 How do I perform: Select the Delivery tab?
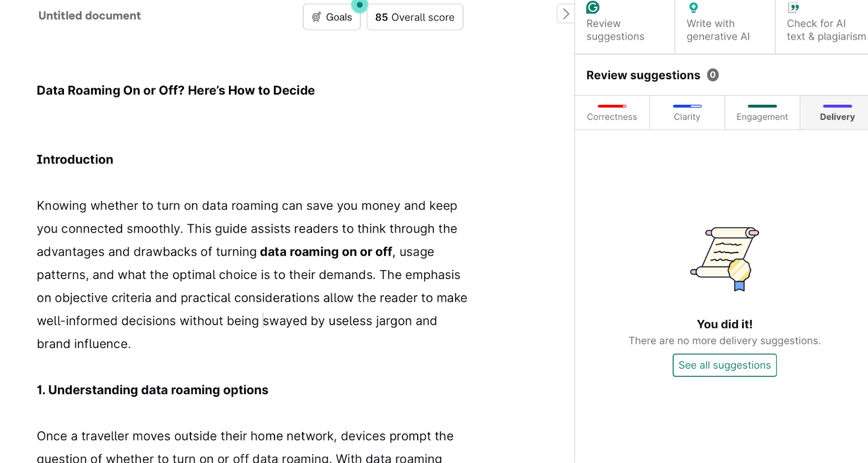[x=837, y=112]
